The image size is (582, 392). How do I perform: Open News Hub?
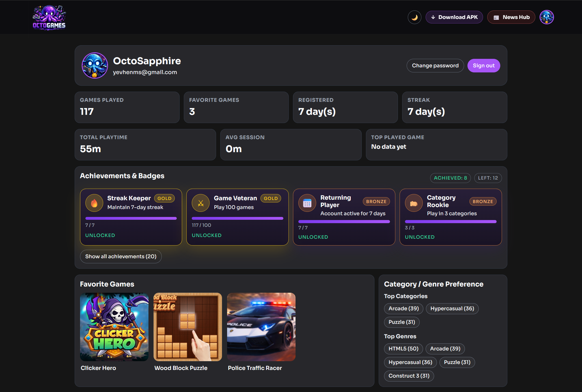pos(511,17)
